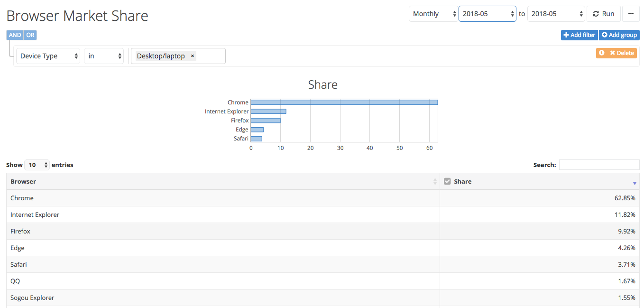Select the Internet Explorer table row
The width and height of the screenshot is (644, 308).
click(323, 215)
